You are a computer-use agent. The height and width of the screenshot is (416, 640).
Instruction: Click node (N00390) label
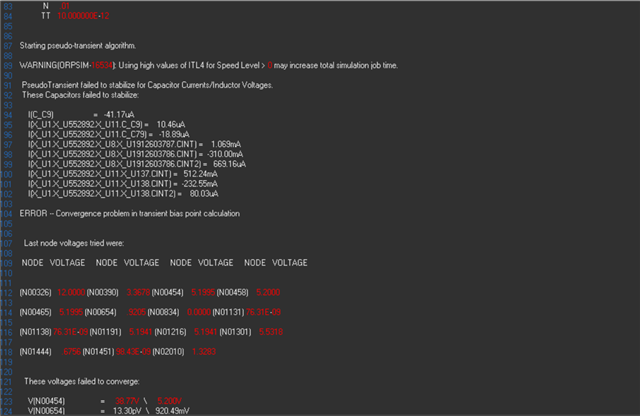point(102,292)
